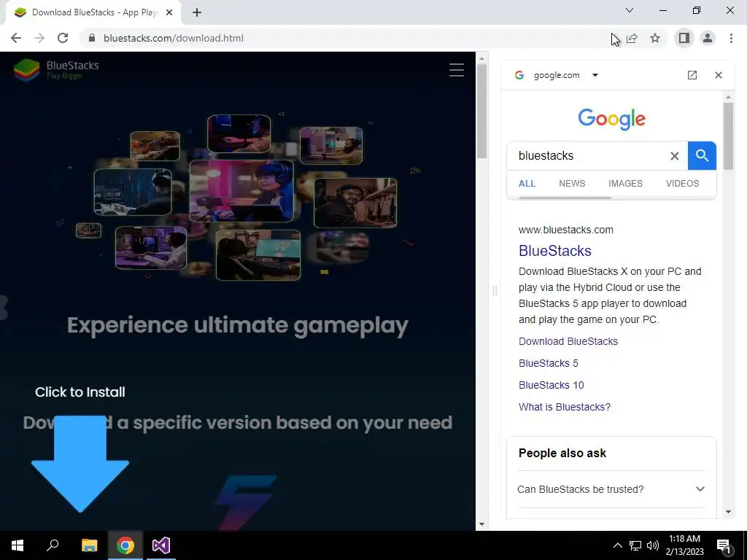Click the main page scrollbar thumb
The width and height of the screenshot is (747, 560).
pyautogui.click(x=481, y=112)
